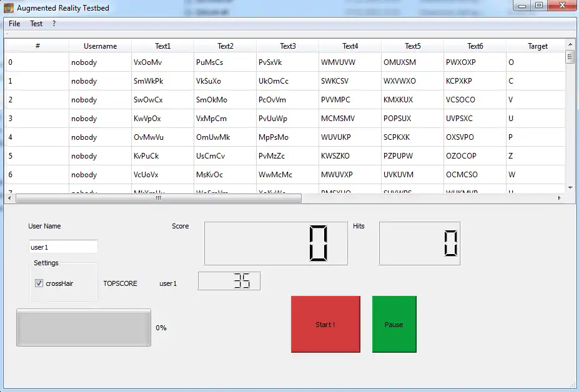This screenshot has height=392, width=579.
Task: Select cell SWKCSV in Text4 column
Action: [350, 81]
